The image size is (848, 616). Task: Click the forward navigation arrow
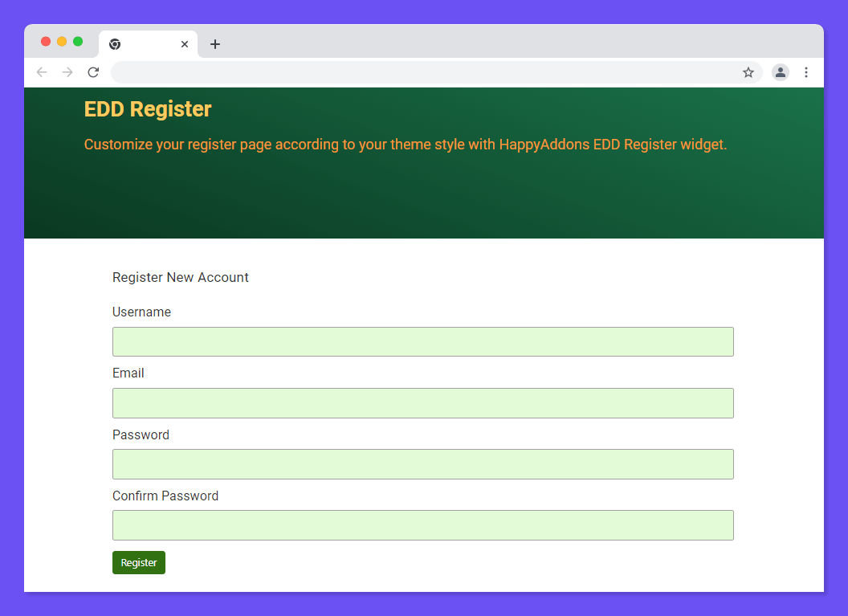[x=67, y=72]
